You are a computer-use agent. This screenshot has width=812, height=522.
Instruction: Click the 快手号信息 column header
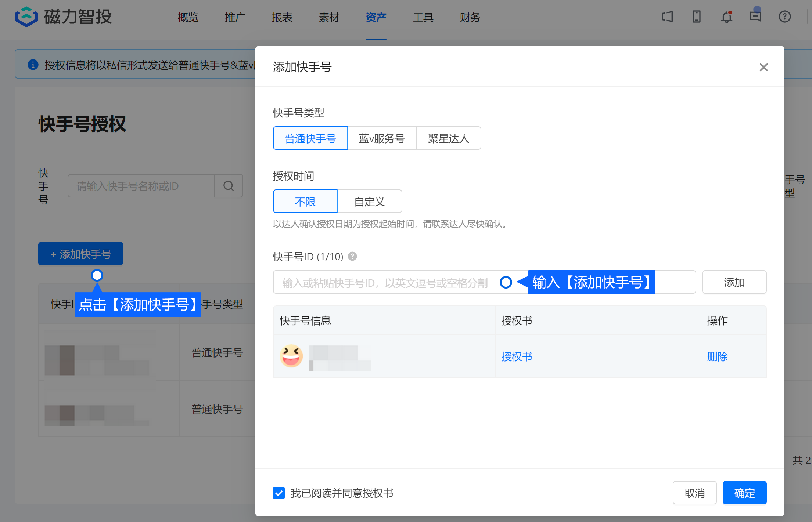[305, 320]
